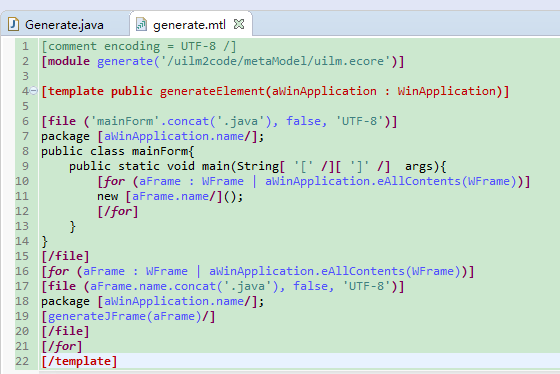Place cursor on '[comment encoding = UTF-8 /]'
560x374 pixels.
[139, 46]
